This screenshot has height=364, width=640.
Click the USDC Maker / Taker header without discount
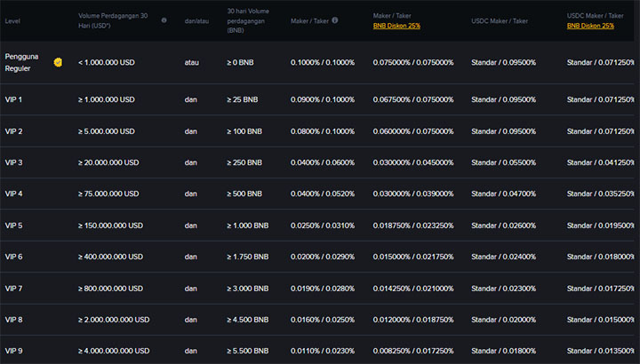(x=500, y=20)
